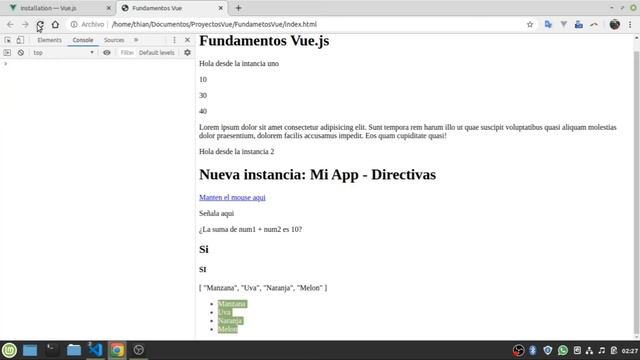The width and height of the screenshot is (640, 360).
Task: Activate the inspect element picker
Action: pyautogui.click(x=8, y=40)
